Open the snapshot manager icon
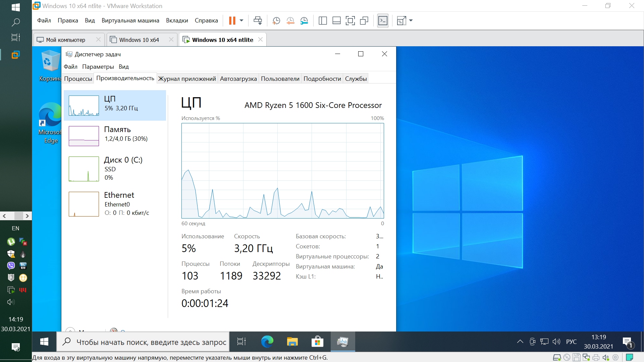Viewport: 644px width, 362px height. pos(304,21)
